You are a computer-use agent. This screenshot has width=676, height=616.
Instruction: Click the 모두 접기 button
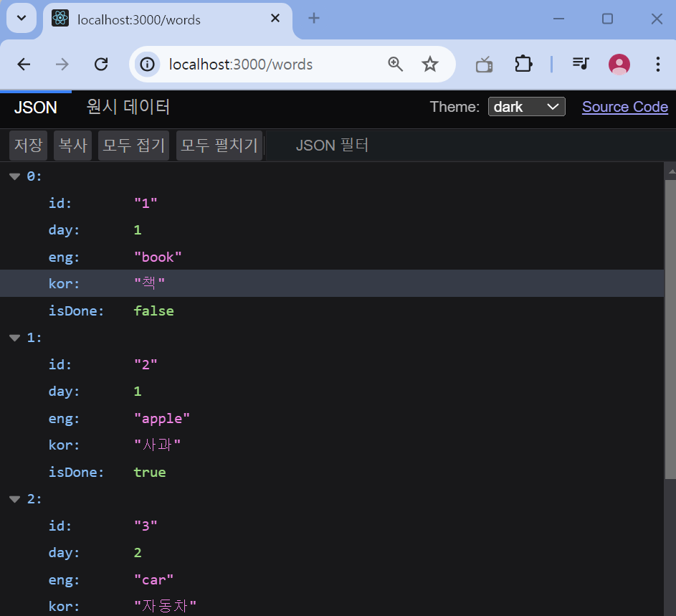pyautogui.click(x=133, y=146)
